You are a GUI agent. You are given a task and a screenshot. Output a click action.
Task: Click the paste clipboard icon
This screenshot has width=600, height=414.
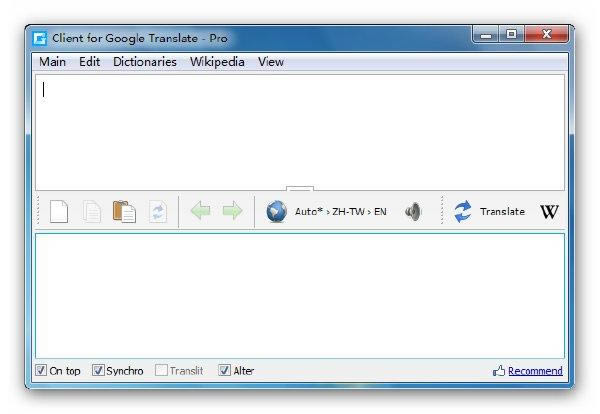pyautogui.click(x=124, y=211)
